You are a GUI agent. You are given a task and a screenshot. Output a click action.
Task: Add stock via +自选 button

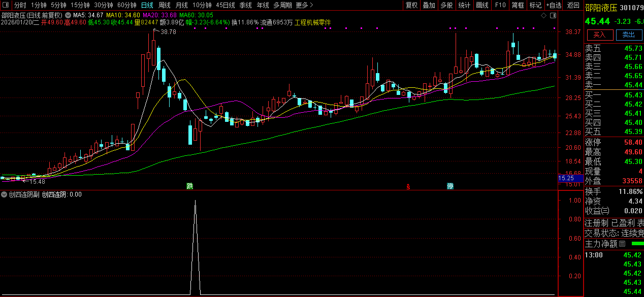[x=554, y=5]
